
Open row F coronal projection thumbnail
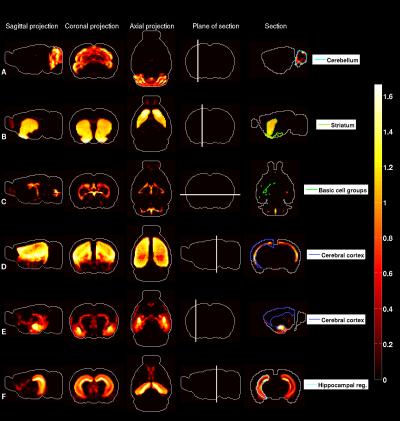(94, 385)
